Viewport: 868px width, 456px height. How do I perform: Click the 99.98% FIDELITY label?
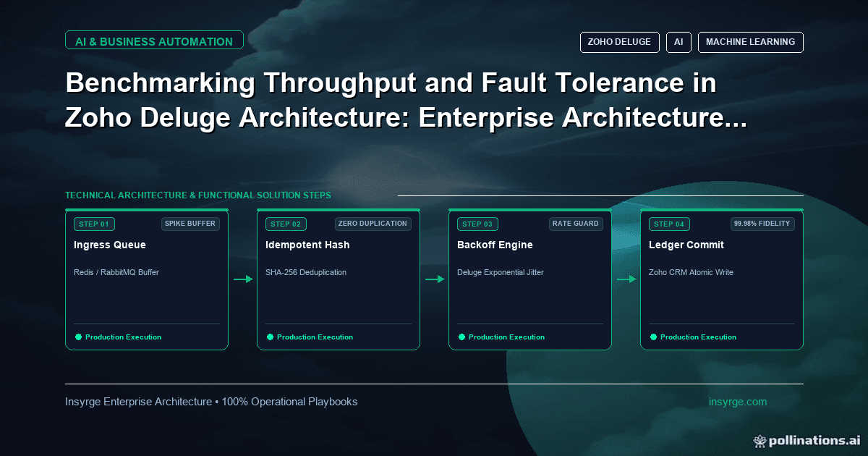[762, 224]
